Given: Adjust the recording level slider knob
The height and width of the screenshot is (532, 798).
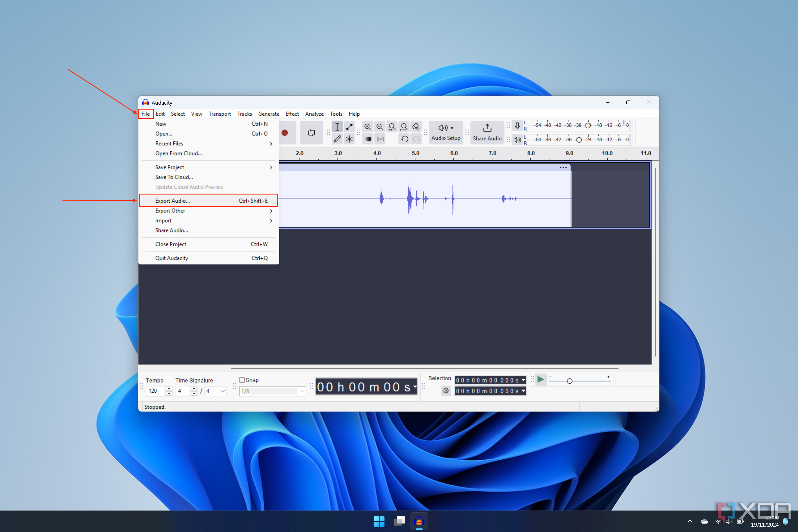Looking at the screenshot, I should (588, 126).
